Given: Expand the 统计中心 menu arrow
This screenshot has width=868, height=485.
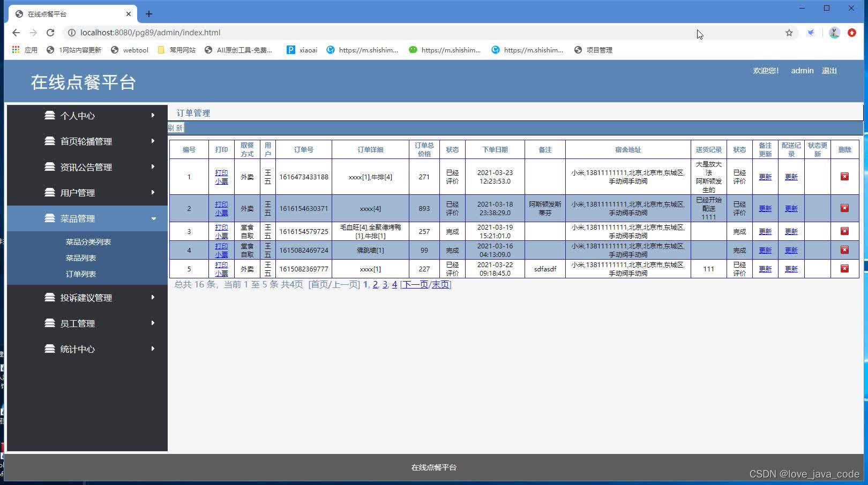Looking at the screenshot, I should (153, 348).
